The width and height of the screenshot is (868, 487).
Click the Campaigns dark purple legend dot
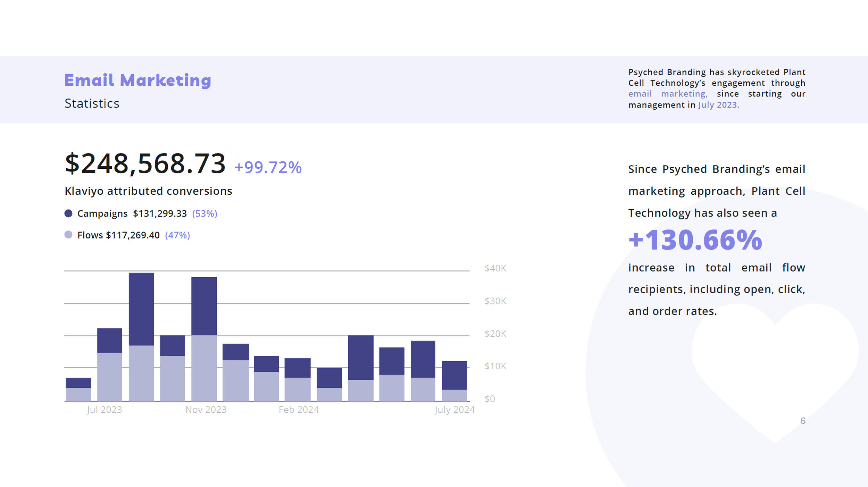tap(68, 213)
